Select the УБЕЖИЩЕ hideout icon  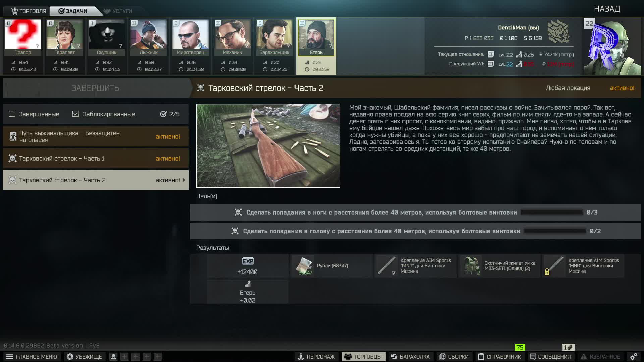tap(70, 356)
